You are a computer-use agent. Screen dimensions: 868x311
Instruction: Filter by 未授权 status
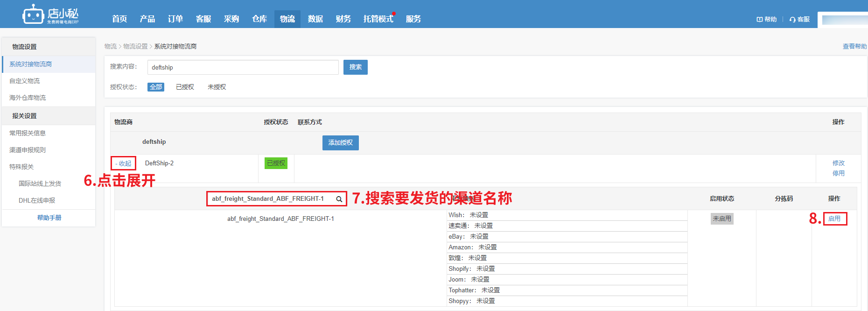217,87
